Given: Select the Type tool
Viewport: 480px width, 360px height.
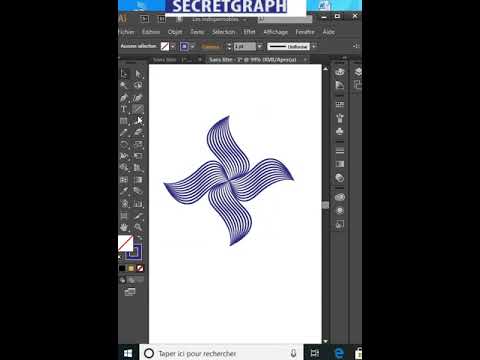Looking at the screenshot, I should [x=124, y=109].
